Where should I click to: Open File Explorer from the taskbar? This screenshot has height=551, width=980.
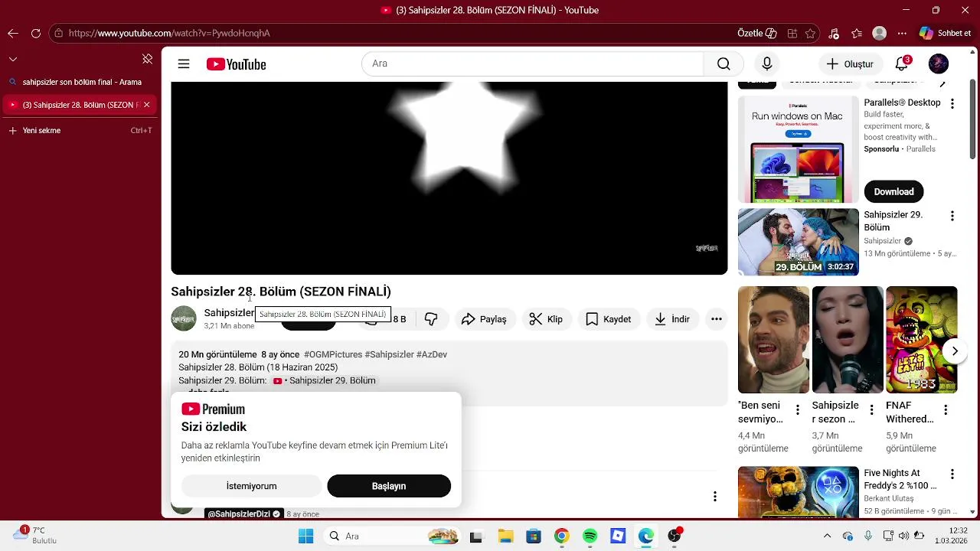(505, 536)
